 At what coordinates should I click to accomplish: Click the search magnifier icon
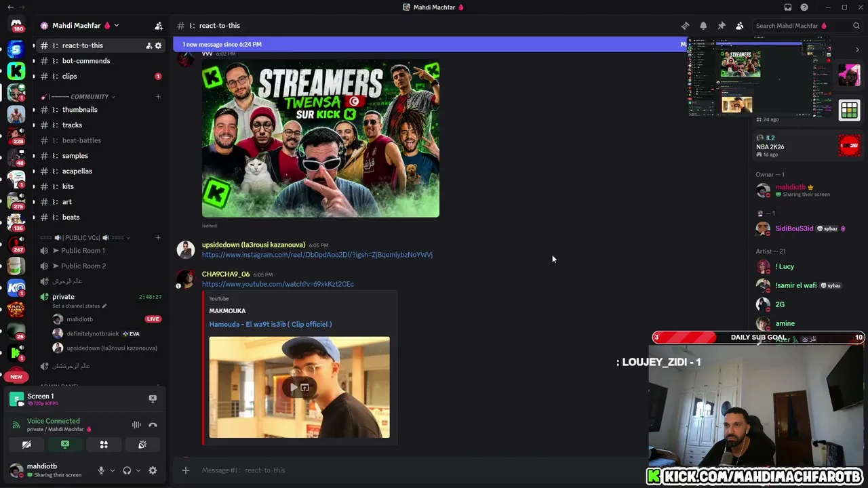[856, 26]
